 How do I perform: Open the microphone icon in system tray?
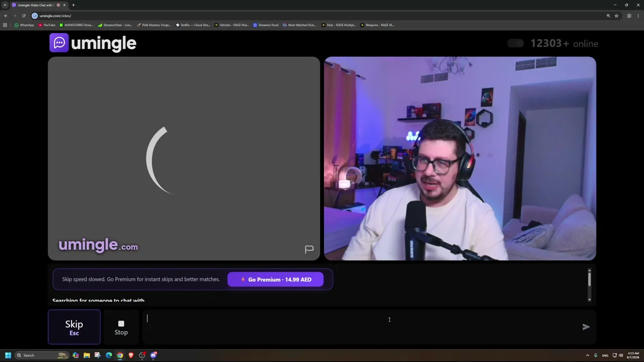(x=596, y=355)
